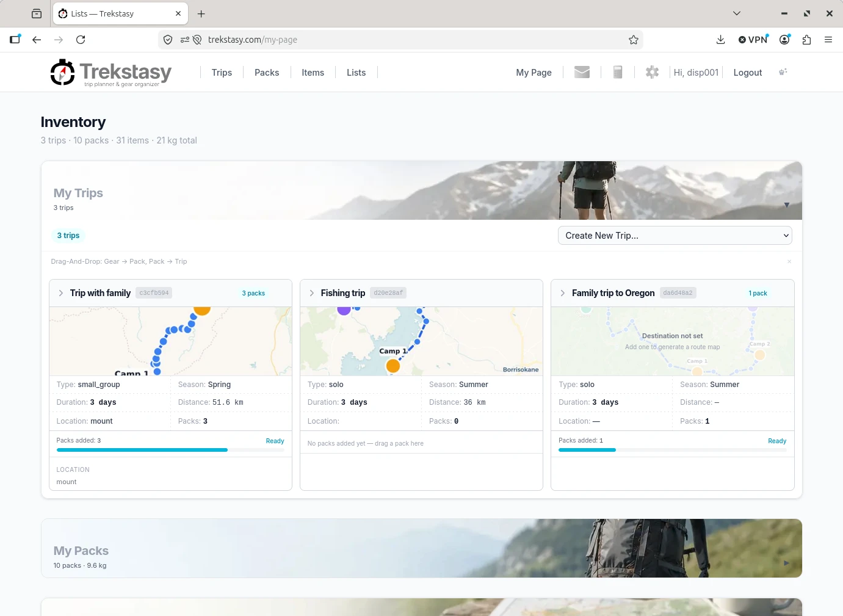Click the 1 pack badge on Oregon trip
Image resolution: width=843 pixels, height=616 pixels.
(x=758, y=293)
